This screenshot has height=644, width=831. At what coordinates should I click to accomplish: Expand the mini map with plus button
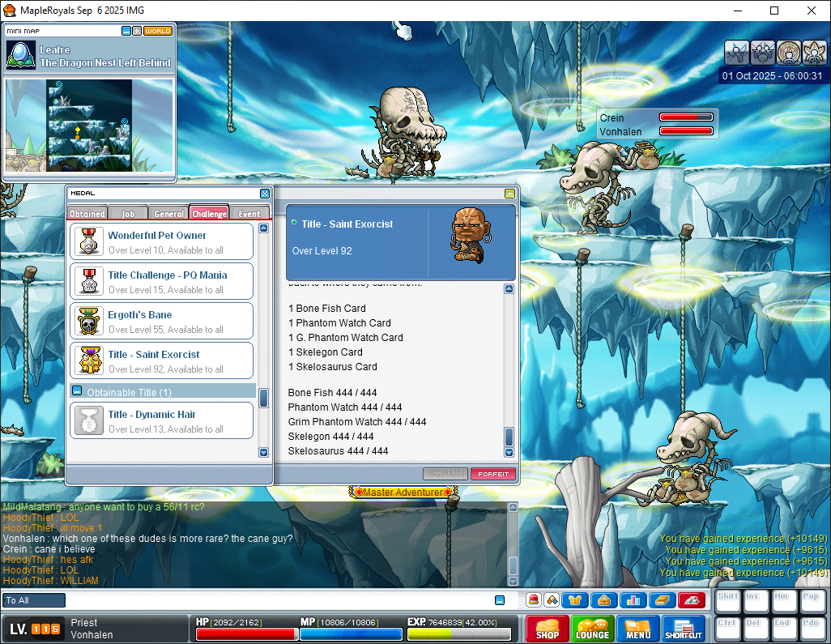pos(137,31)
